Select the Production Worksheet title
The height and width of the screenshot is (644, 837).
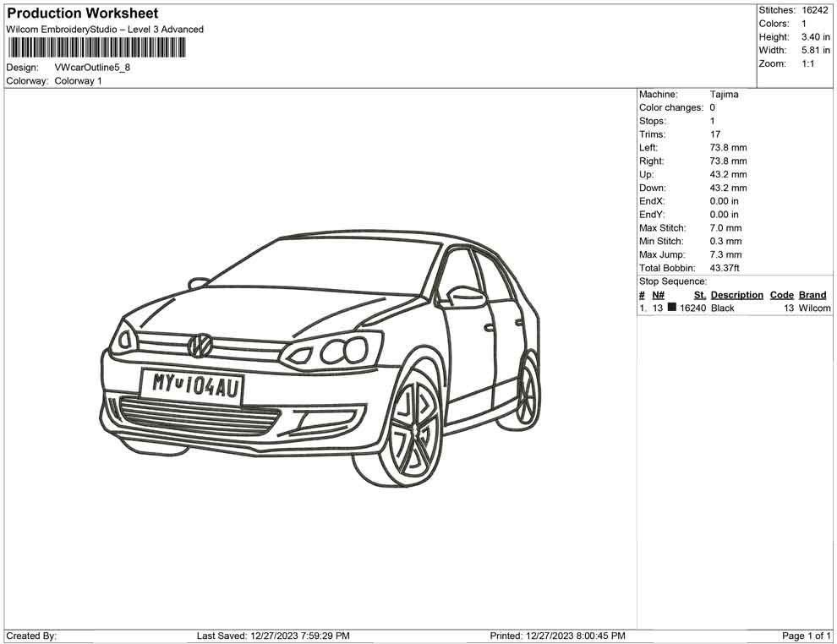83,14
